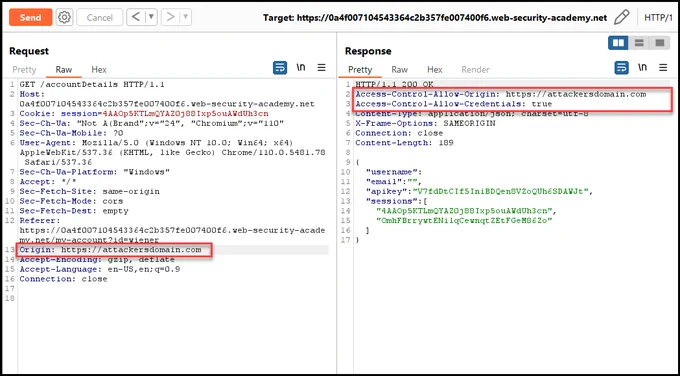
Task: Open request settings gear icon
Action: (x=64, y=17)
